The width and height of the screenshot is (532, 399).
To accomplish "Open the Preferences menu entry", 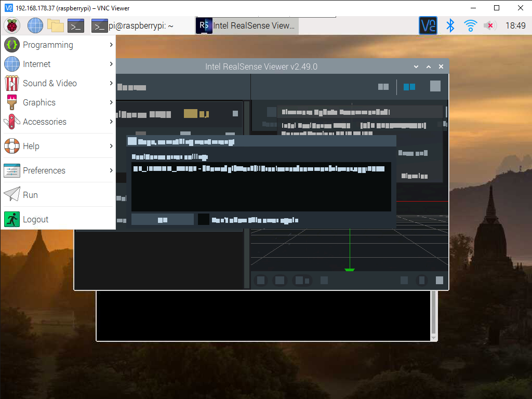I will pos(58,170).
